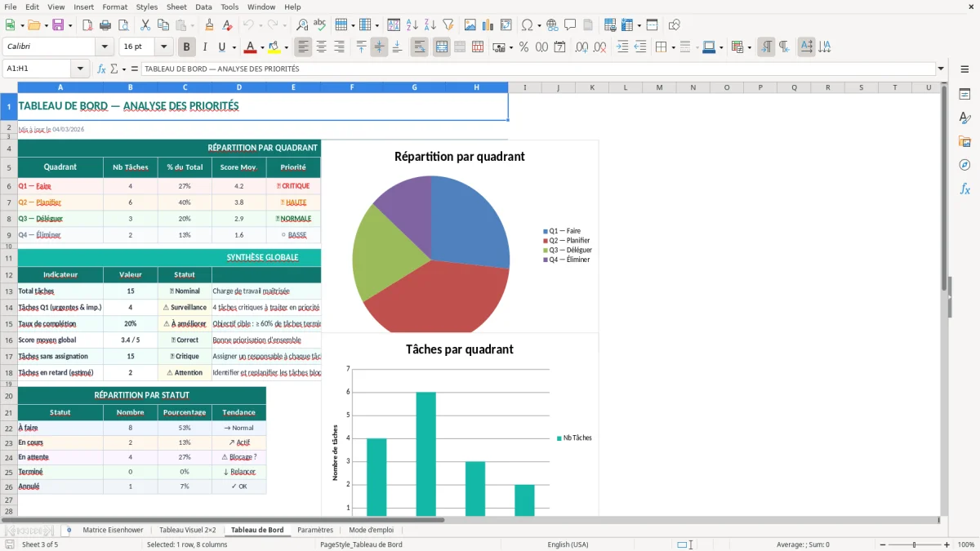Open the sidebar Navigator compass icon
980x551 pixels.
coord(964,165)
